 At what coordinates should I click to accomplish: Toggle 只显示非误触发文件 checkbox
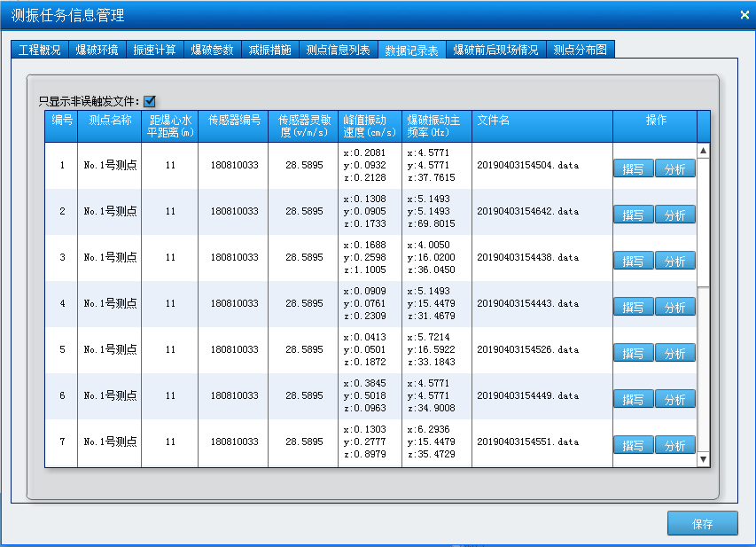(150, 101)
